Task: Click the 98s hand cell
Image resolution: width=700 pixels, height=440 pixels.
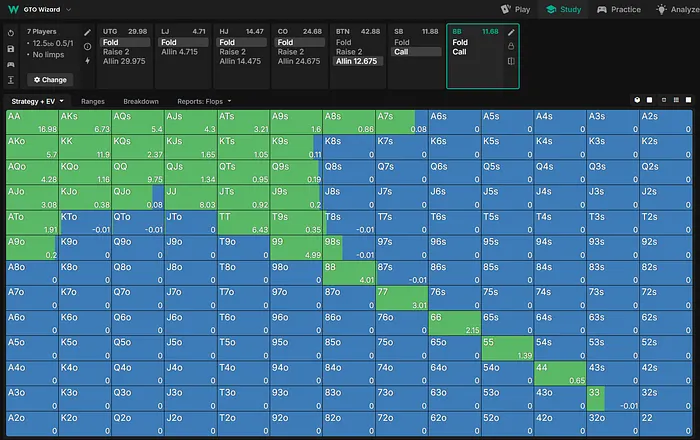Action: [349, 248]
